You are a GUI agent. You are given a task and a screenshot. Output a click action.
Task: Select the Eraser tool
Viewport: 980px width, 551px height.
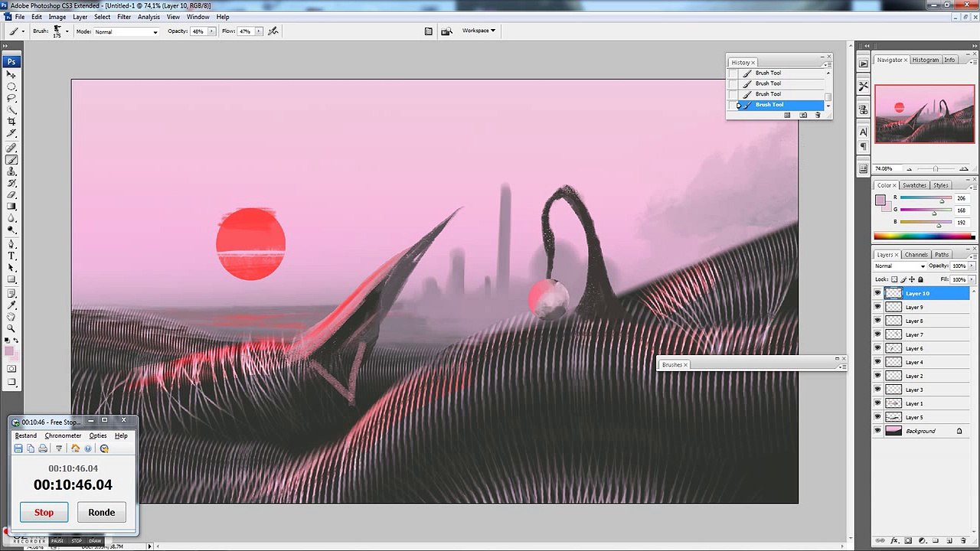pos(12,194)
